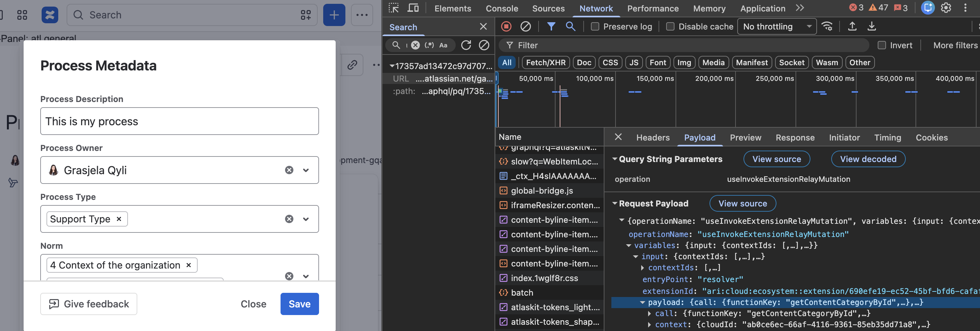Copy link icon behind the dialog

pyautogui.click(x=352, y=65)
